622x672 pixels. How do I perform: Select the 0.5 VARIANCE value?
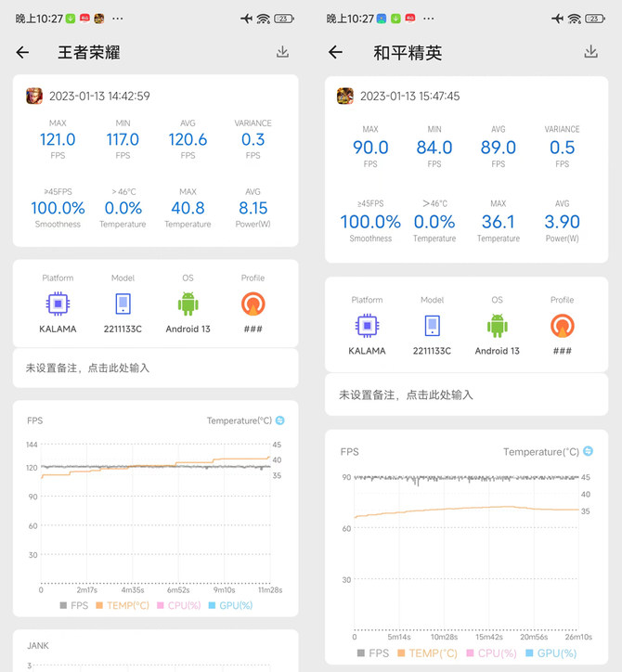[x=562, y=148]
